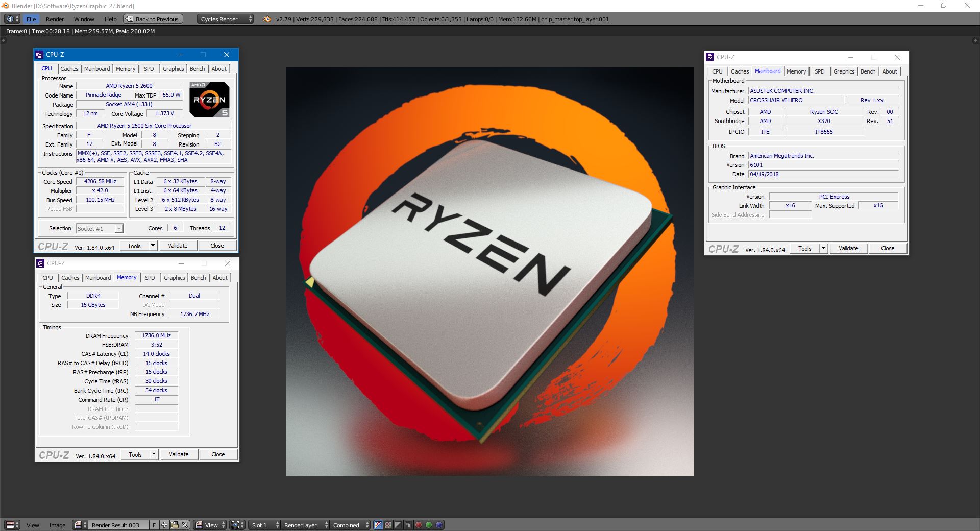Image resolution: width=980 pixels, height=531 pixels.
Task: Click 'AMD Ryzen 5 2600' name field
Action: pos(129,86)
